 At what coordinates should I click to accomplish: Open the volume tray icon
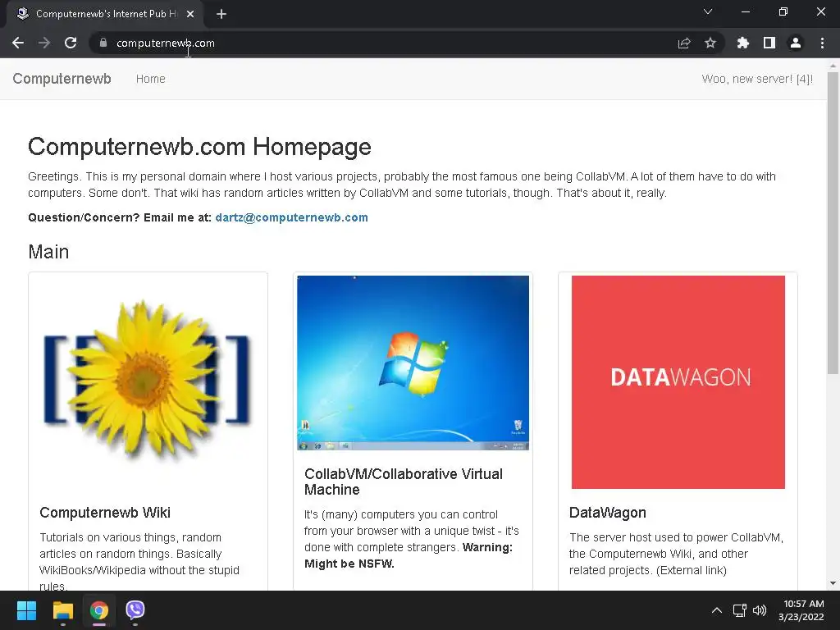point(760,610)
